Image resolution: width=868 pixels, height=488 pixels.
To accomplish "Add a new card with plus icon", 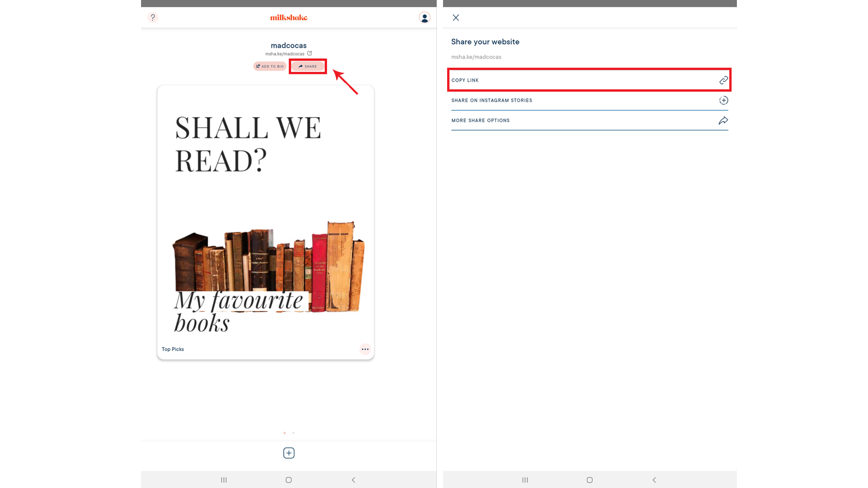I will click(x=288, y=453).
